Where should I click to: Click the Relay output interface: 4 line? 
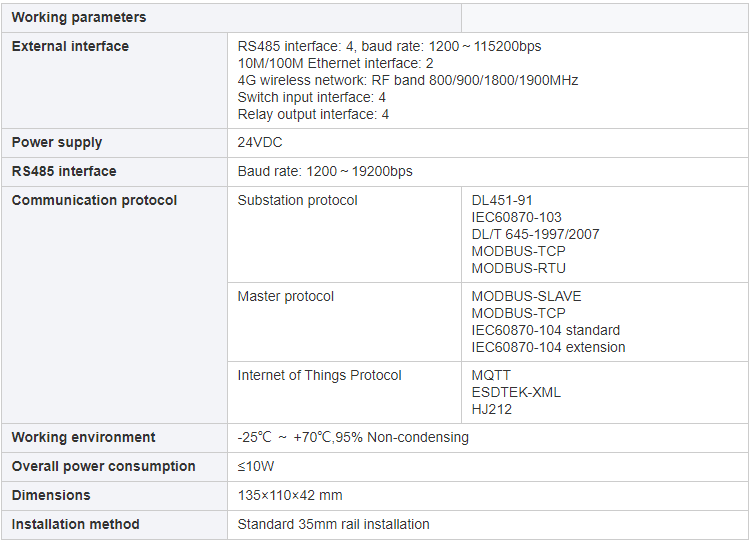[x=313, y=114]
